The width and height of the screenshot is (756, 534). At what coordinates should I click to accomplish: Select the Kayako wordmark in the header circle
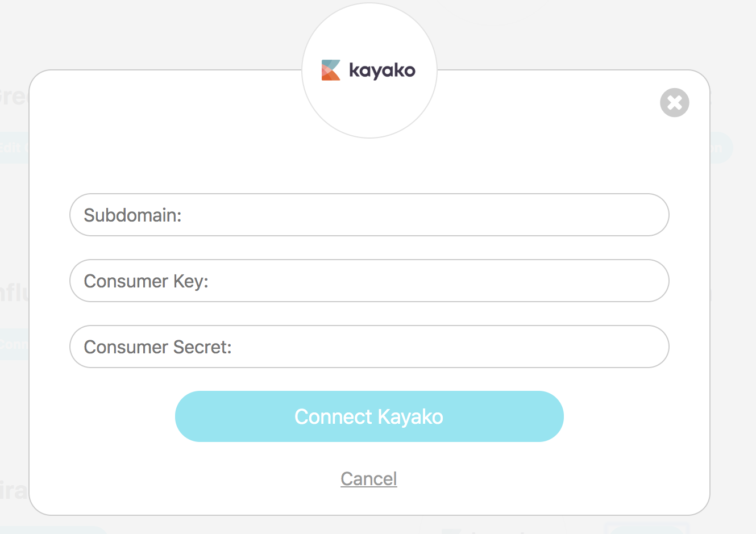pos(382,69)
